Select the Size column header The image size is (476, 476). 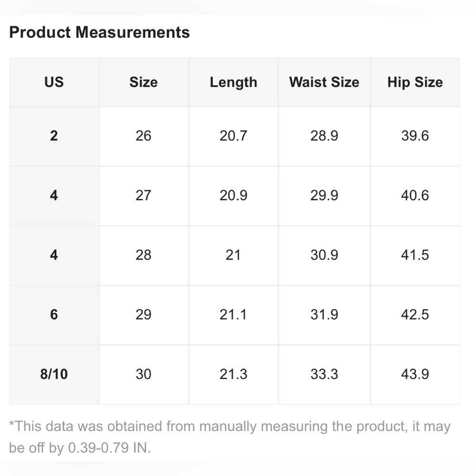(x=144, y=82)
